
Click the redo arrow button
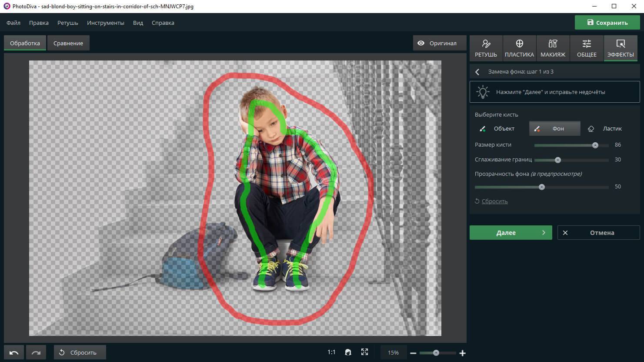pyautogui.click(x=36, y=352)
